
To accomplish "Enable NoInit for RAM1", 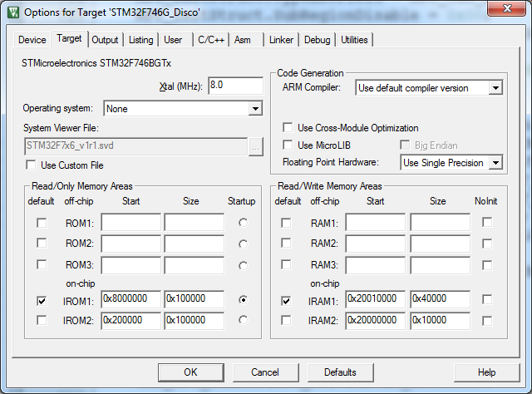I will (487, 222).
